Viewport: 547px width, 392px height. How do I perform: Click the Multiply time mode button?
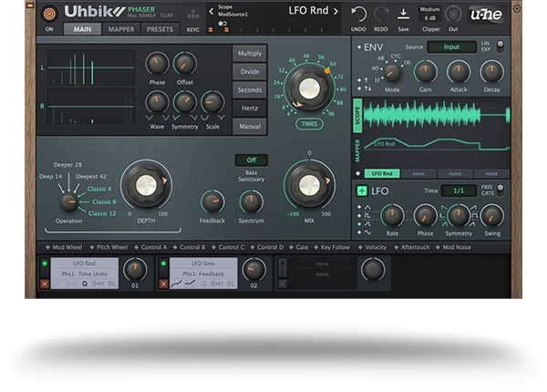click(x=249, y=54)
